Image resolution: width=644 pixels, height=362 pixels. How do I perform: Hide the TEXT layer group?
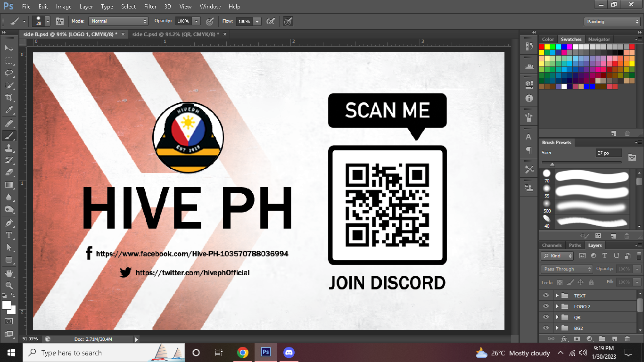point(546,296)
